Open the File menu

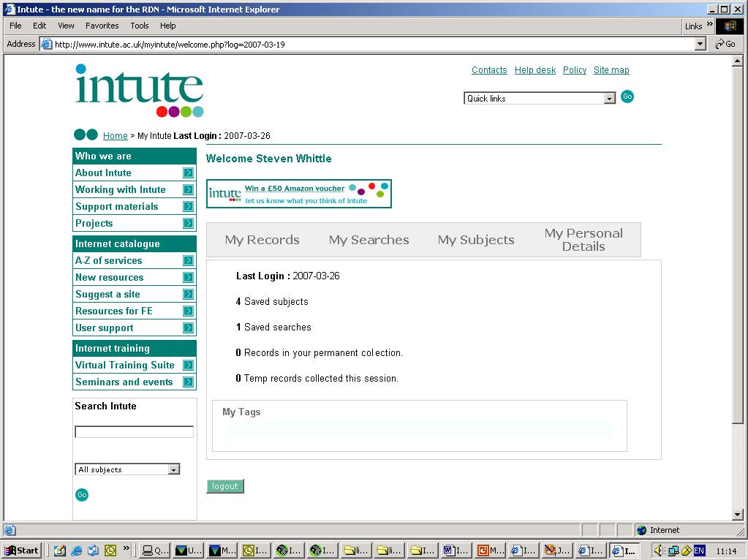(15, 26)
